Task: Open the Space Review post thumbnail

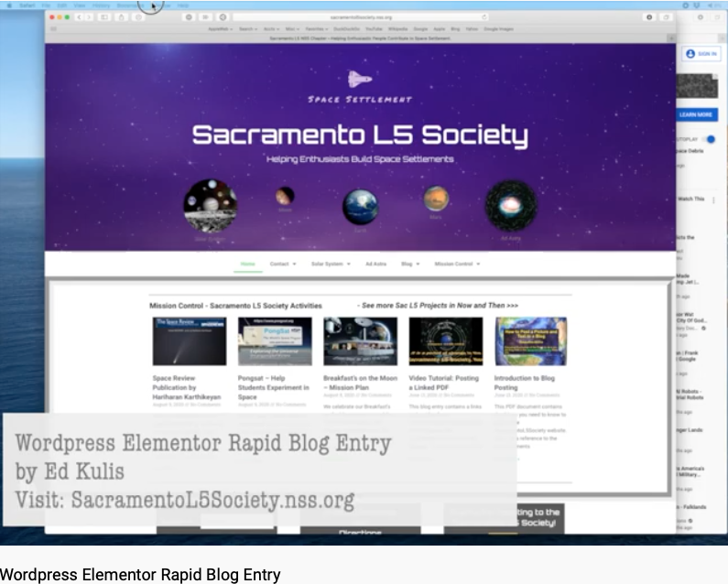Action: [190, 341]
